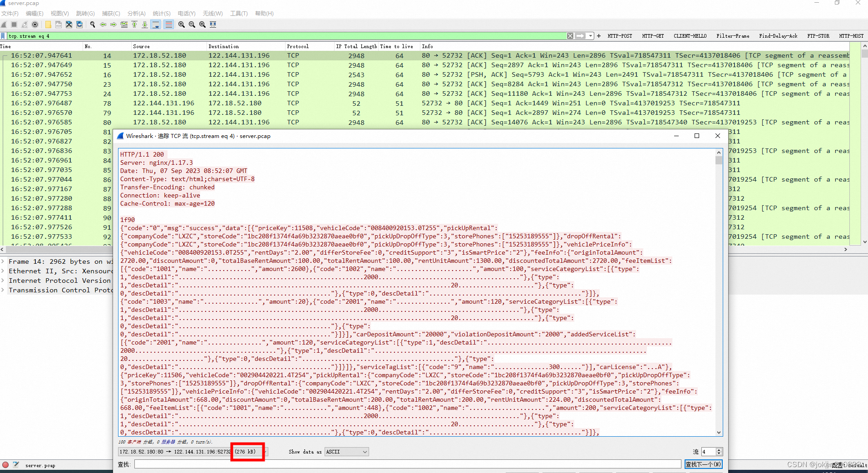This screenshot has height=473, width=868.
Task: Open capture file properties icon in status bar
Action: click(16, 465)
